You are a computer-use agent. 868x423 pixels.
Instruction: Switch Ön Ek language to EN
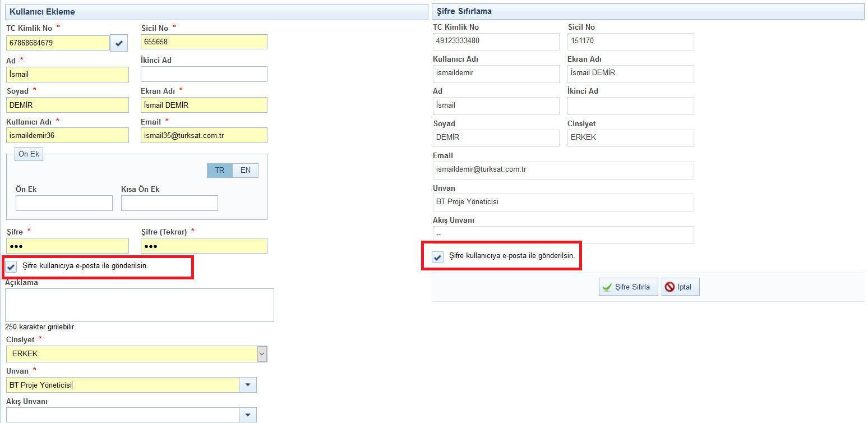coord(246,171)
